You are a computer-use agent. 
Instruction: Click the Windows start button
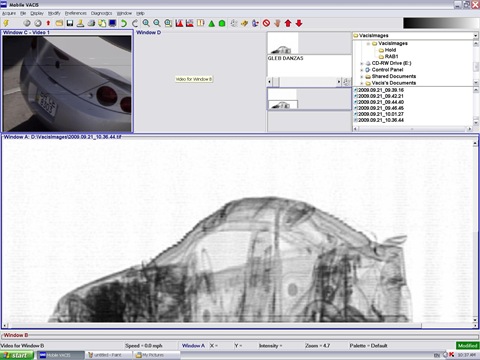[x=17, y=355]
